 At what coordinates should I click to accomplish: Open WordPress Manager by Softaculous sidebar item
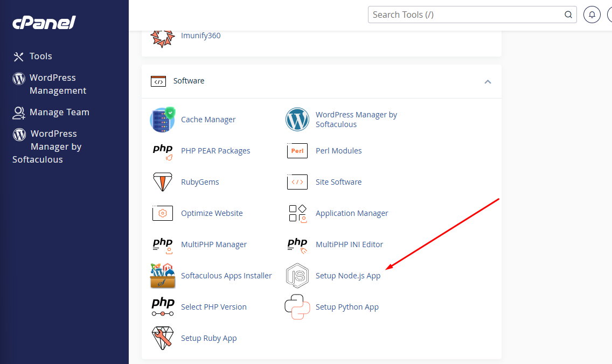click(47, 146)
